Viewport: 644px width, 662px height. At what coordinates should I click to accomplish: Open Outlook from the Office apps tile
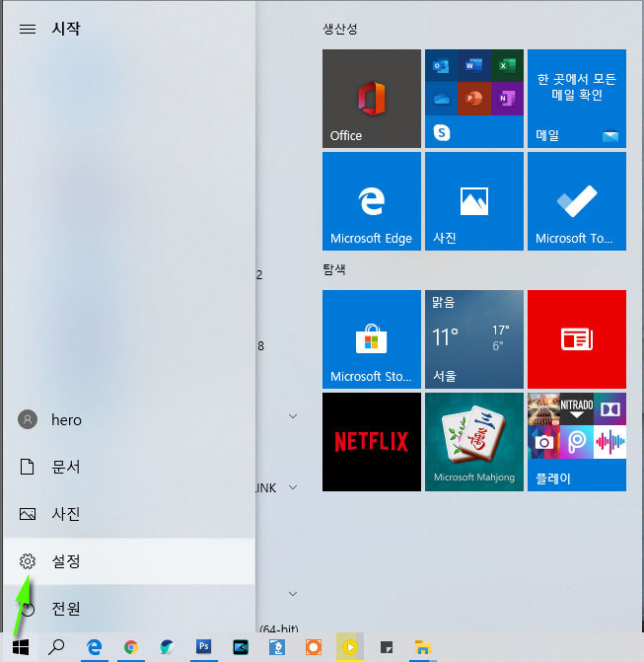[x=441, y=65]
